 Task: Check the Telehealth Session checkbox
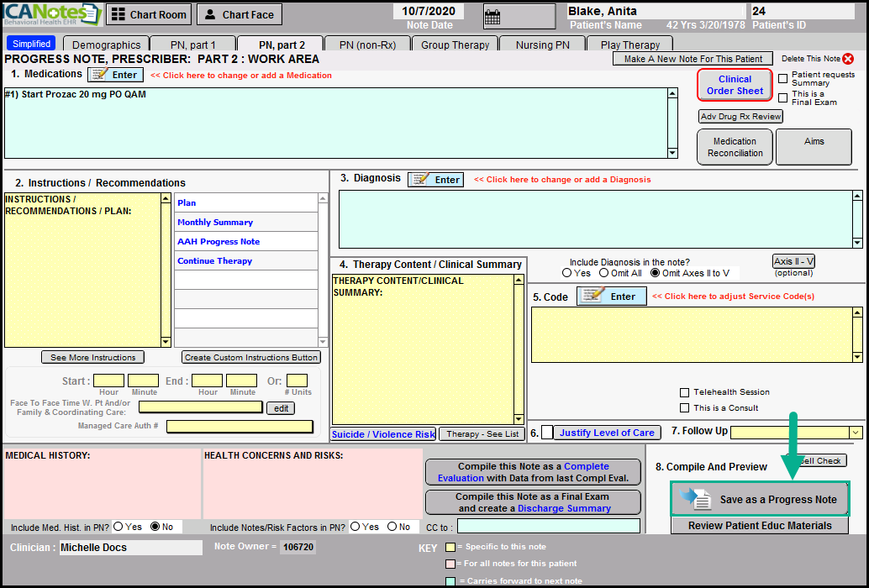[x=685, y=392]
